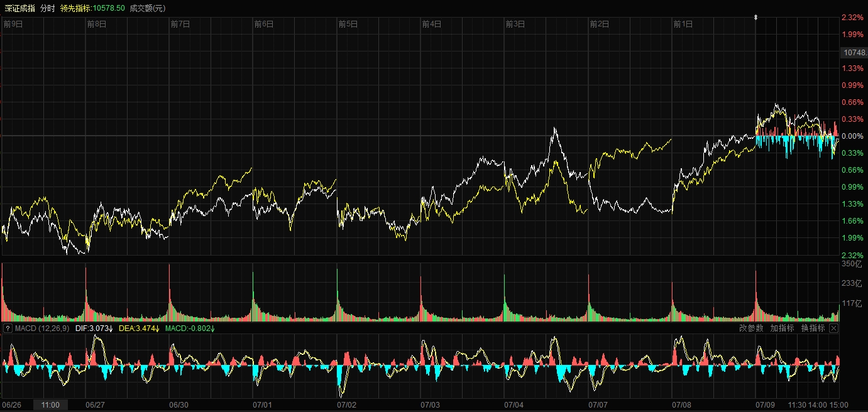This screenshot has height=412, width=868.
Task: Click the red 1.33% axis label
Action: click(852, 68)
